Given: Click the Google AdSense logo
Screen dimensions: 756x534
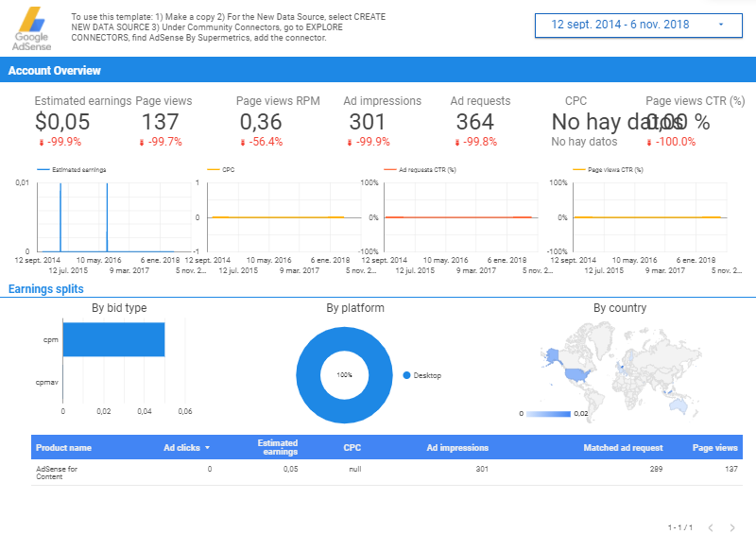Looking at the screenshot, I should click(32, 28).
